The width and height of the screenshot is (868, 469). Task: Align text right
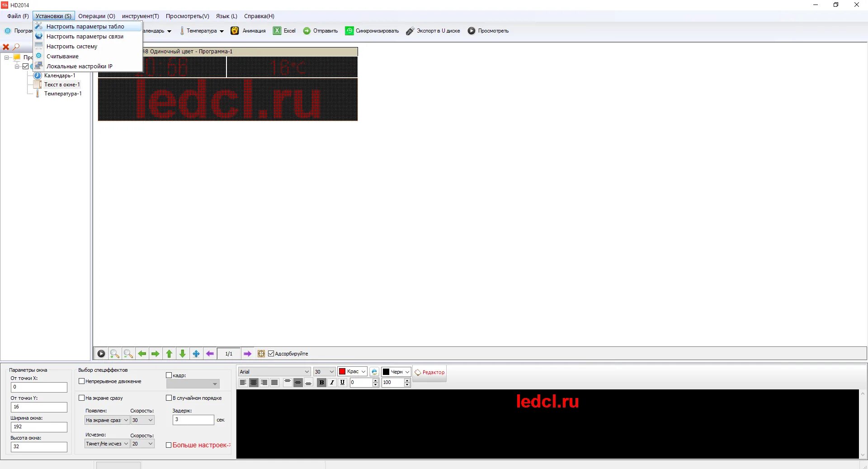pos(264,383)
